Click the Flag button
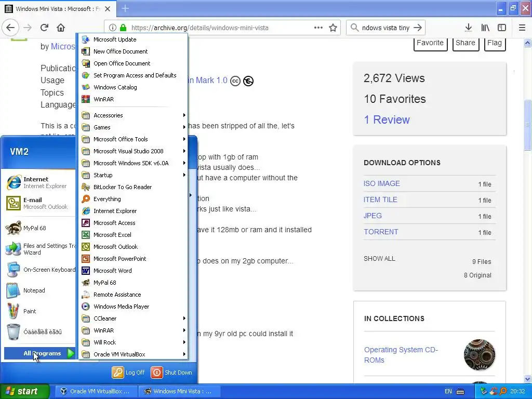 click(x=495, y=43)
